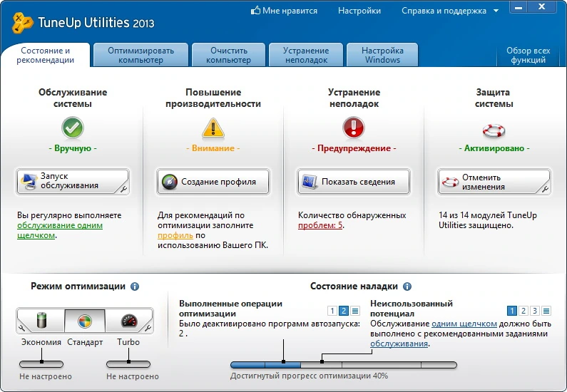Open the red 'проблем: 5' link
This screenshot has height=392, width=567.
[x=320, y=225]
